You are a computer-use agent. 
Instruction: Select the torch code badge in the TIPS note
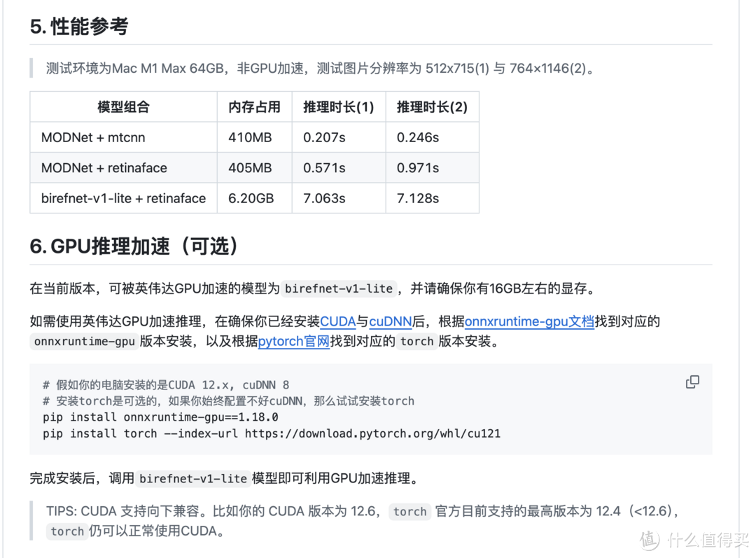[x=409, y=512]
